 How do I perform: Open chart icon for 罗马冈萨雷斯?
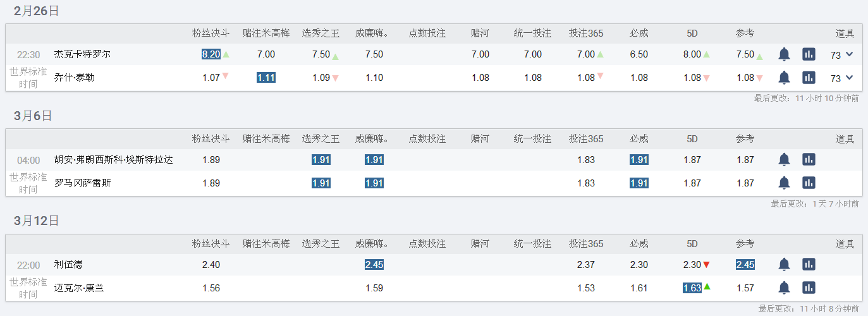(809, 183)
